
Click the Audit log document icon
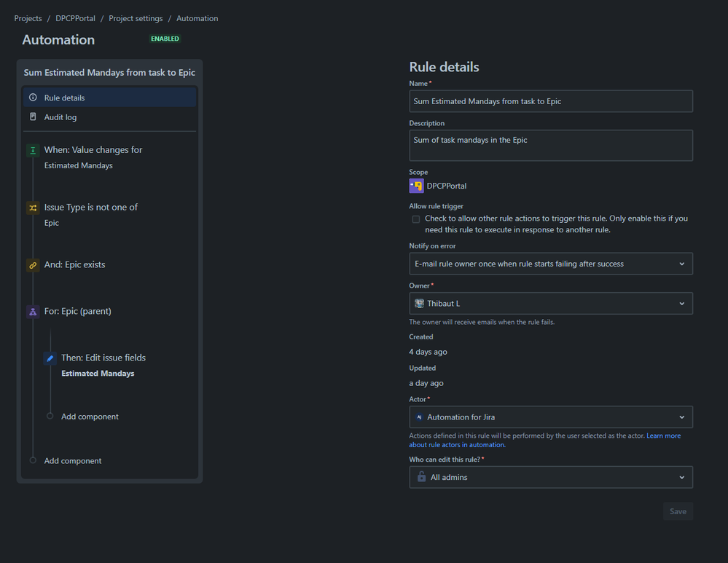33,117
